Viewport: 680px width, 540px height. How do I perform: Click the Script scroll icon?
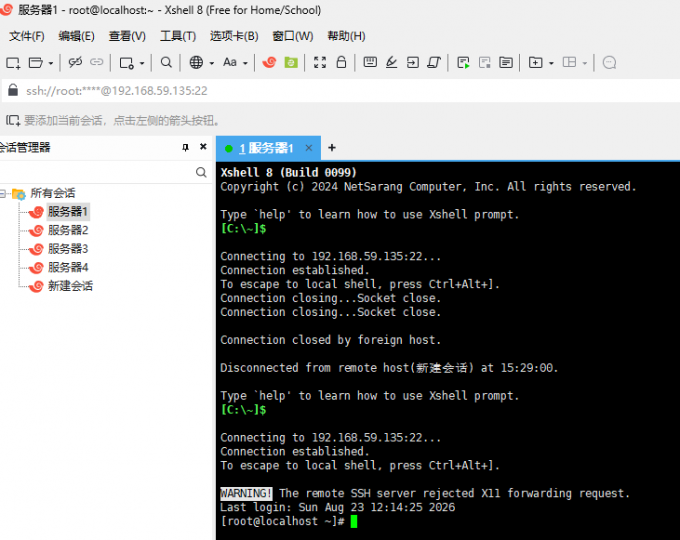[x=434, y=63]
